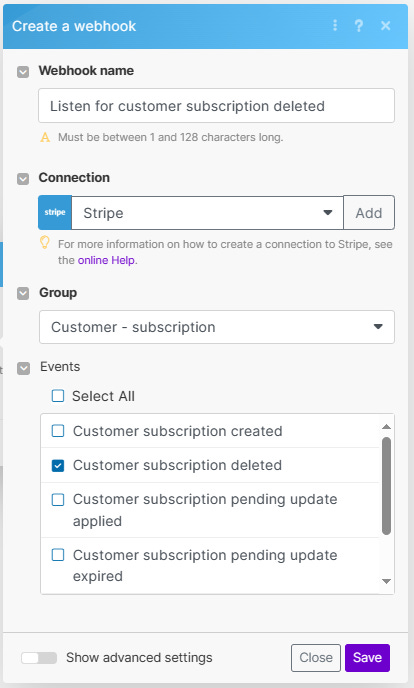The width and height of the screenshot is (414, 688).
Task: Open the three-dot options menu in header
Action: coord(335,25)
